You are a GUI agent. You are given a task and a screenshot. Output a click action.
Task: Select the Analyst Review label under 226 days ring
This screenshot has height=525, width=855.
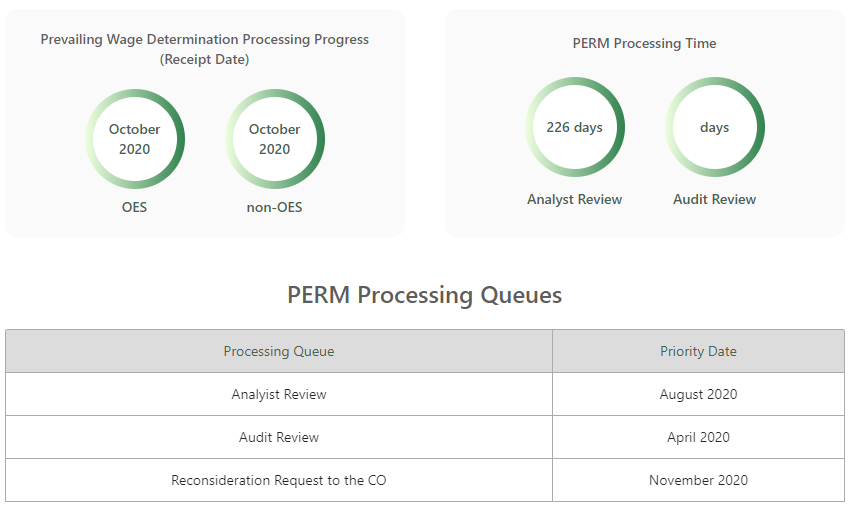pos(575,200)
